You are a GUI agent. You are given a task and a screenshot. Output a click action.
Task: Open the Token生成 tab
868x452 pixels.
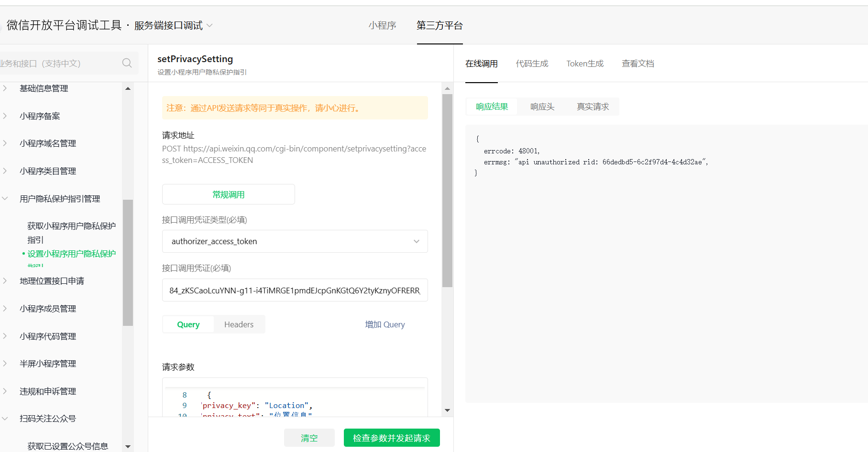[585, 64]
